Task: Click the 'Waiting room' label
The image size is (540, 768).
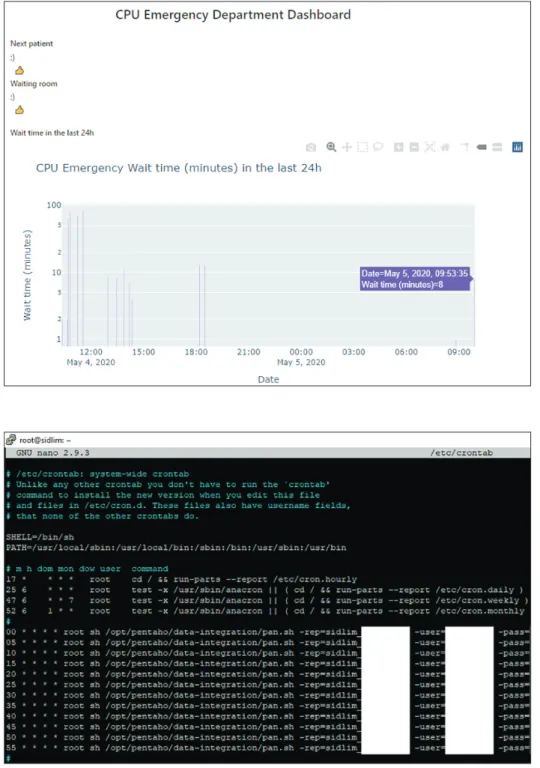Action: point(34,83)
